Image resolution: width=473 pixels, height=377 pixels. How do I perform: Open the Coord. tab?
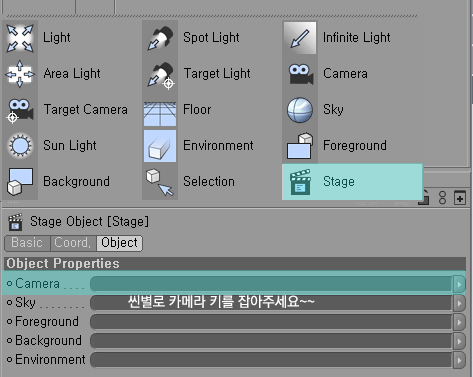click(x=73, y=243)
